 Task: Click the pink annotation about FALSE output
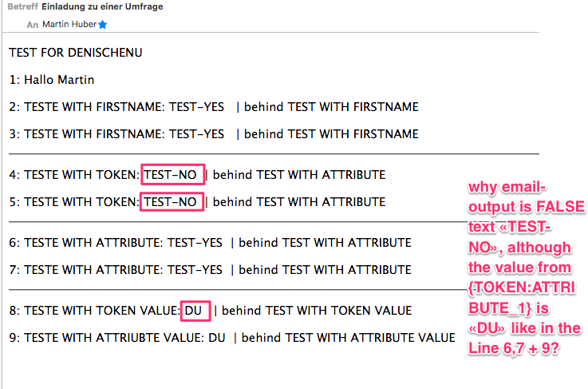tap(523, 267)
